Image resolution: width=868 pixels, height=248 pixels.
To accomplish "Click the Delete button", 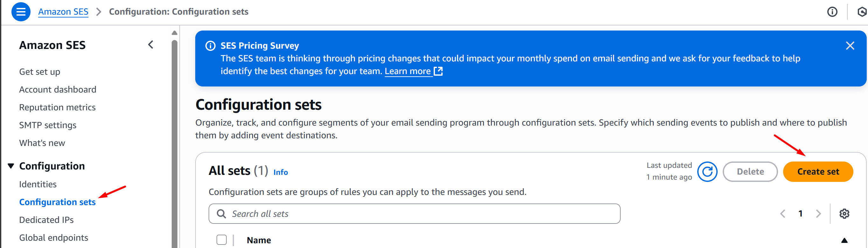I will [750, 172].
